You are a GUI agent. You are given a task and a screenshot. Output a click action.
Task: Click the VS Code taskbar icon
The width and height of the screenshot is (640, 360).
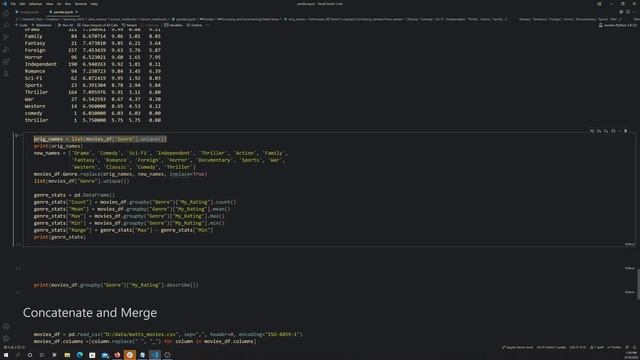(155, 355)
